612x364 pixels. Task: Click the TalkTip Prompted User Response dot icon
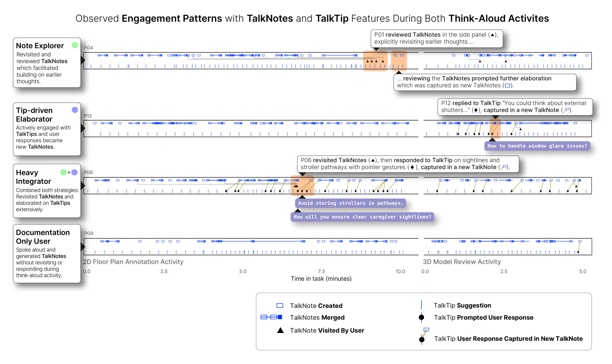point(421,317)
